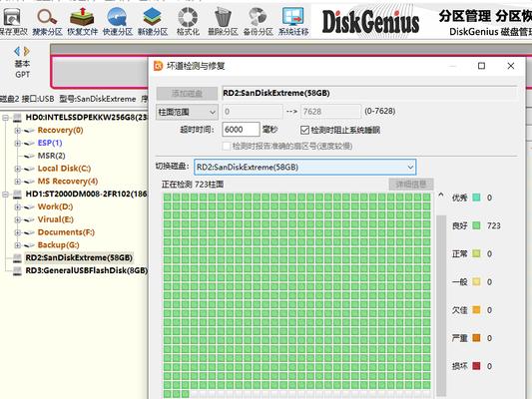Click the RD3 GeneralUSBFlashDisk drive icon
Image resolution: width=532 pixels, height=399 pixels.
coord(17,271)
